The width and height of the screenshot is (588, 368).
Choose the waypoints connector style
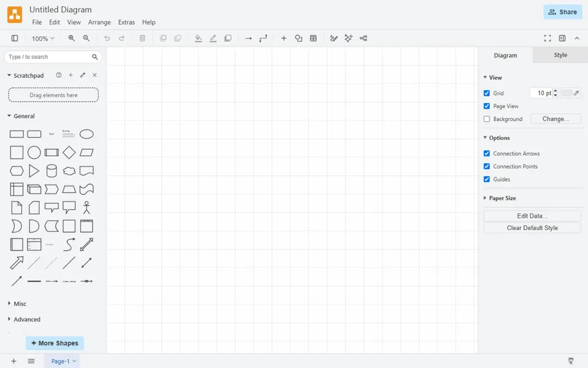[x=263, y=38]
